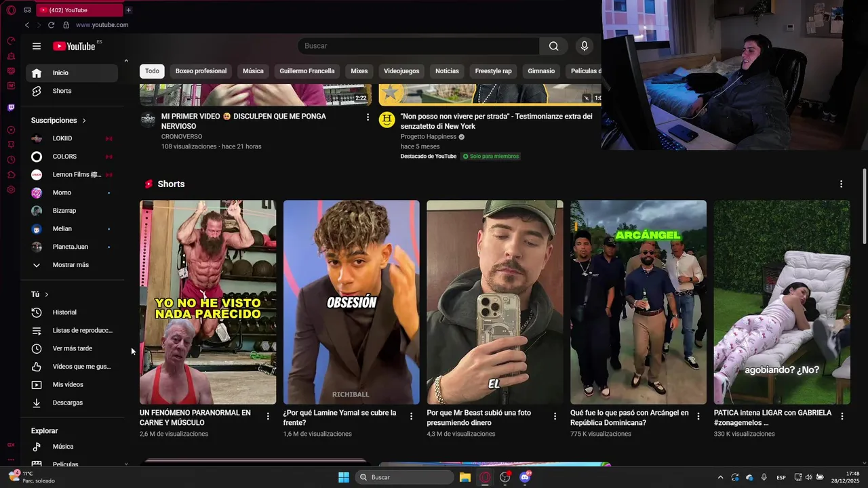This screenshot has height=488, width=868.
Task: Click the www.youtube.com address bar
Action: tap(102, 25)
